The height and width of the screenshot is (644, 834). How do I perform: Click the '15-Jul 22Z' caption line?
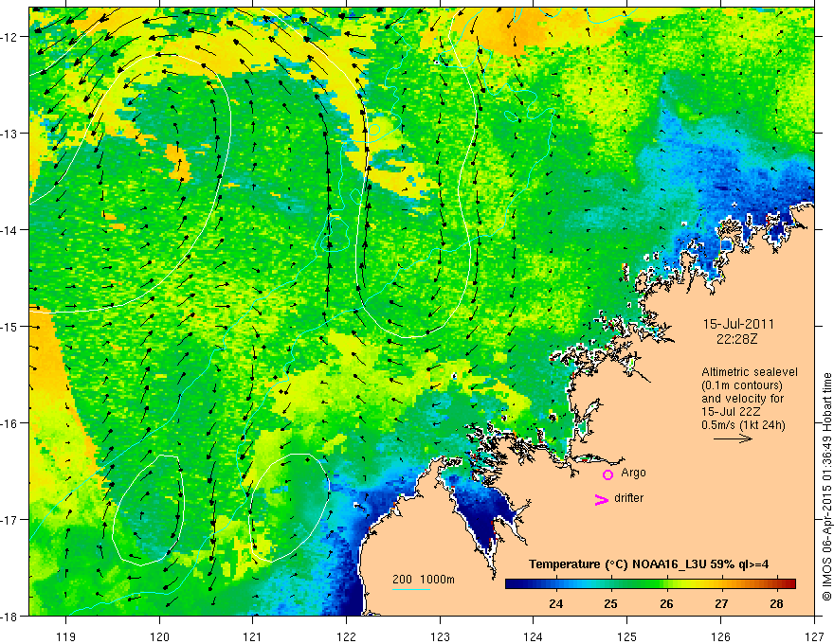731,412
